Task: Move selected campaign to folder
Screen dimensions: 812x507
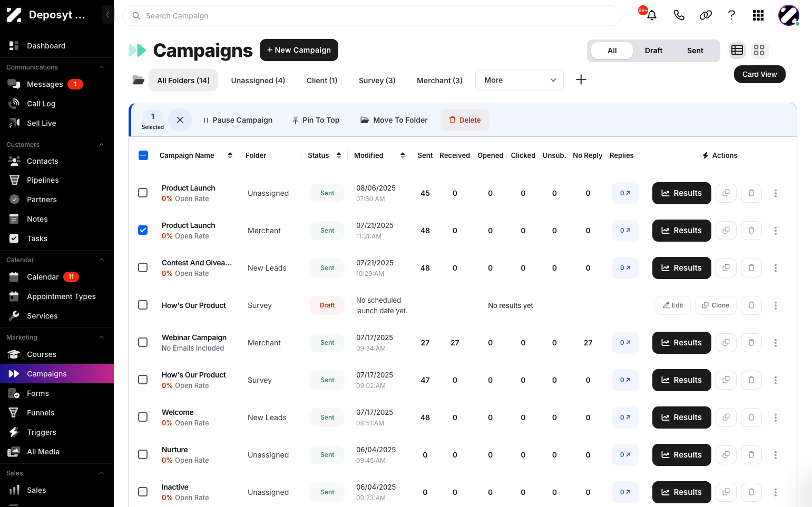Action: [x=394, y=120]
